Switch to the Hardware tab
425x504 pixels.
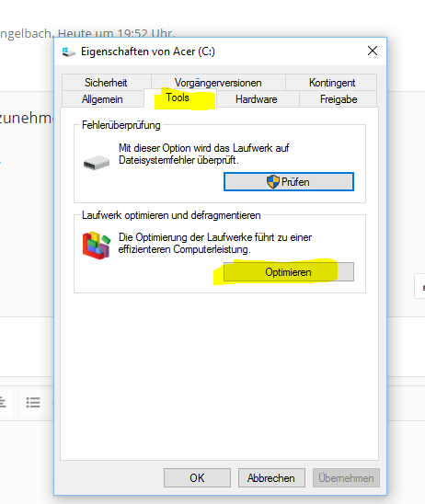[x=257, y=99]
